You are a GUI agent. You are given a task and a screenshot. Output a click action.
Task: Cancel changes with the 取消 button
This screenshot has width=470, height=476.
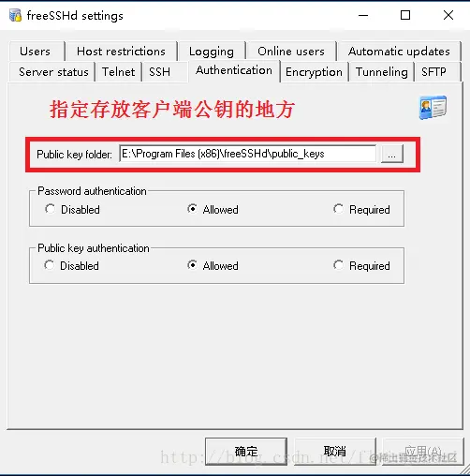point(335,452)
